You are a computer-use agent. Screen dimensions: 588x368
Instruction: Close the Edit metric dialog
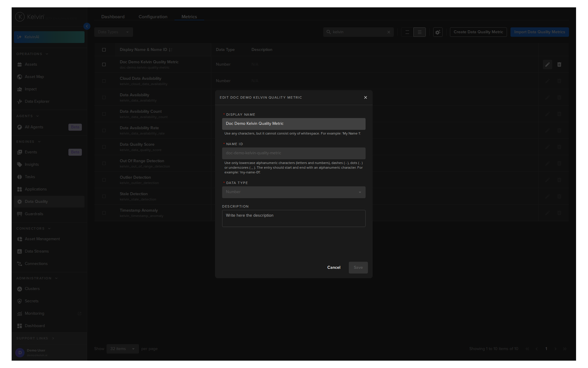[365, 98]
